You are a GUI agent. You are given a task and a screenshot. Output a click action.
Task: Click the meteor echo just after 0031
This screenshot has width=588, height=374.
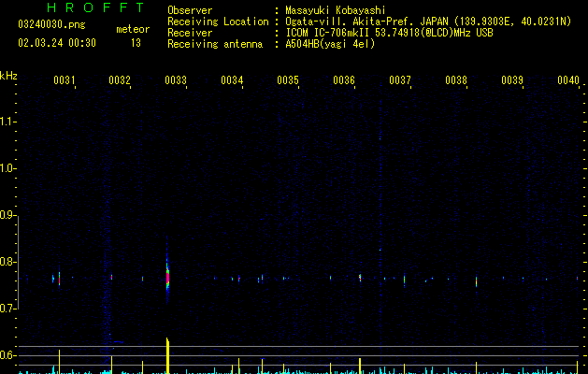[59, 279]
